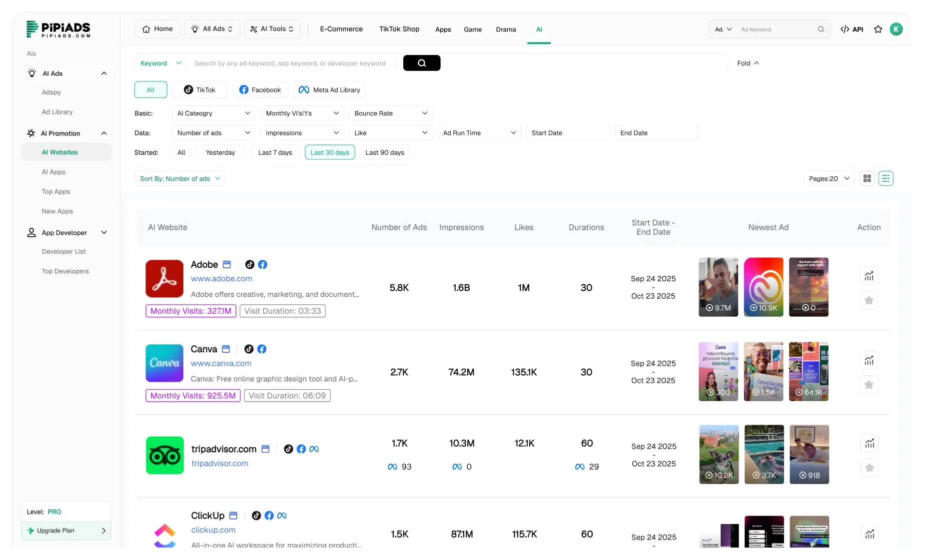Image resolution: width=925 pixels, height=560 pixels.
Task: Click the favorites star in the top bar
Action: [878, 29]
